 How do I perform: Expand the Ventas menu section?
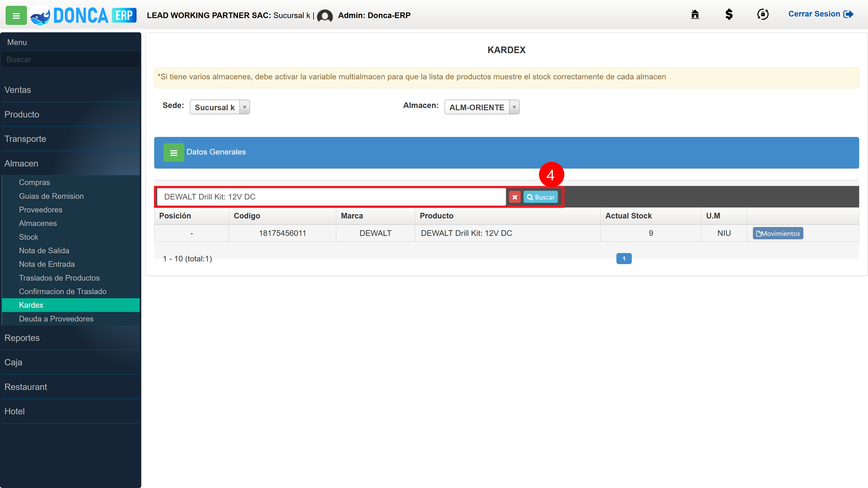71,90
